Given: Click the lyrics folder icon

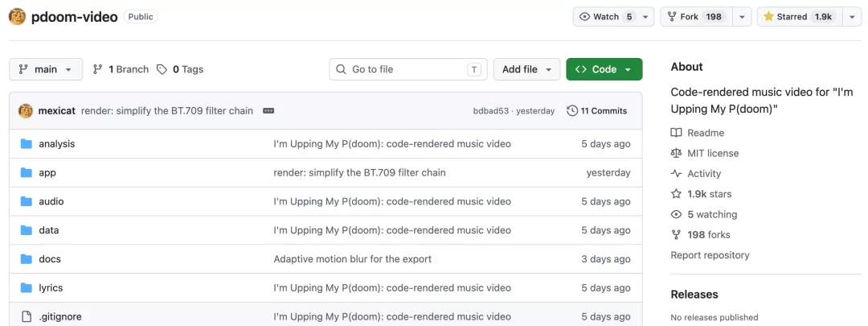Looking at the screenshot, I should (26, 288).
